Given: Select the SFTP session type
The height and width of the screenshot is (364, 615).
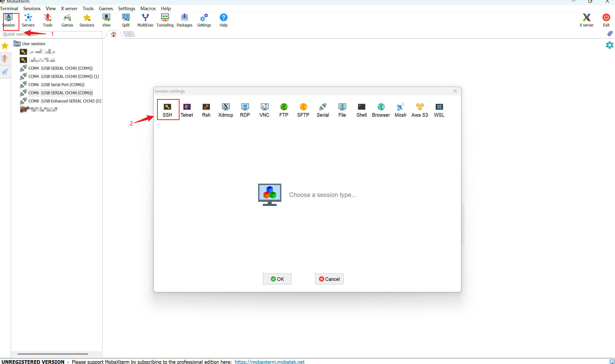Looking at the screenshot, I should pyautogui.click(x=303, y=110).
